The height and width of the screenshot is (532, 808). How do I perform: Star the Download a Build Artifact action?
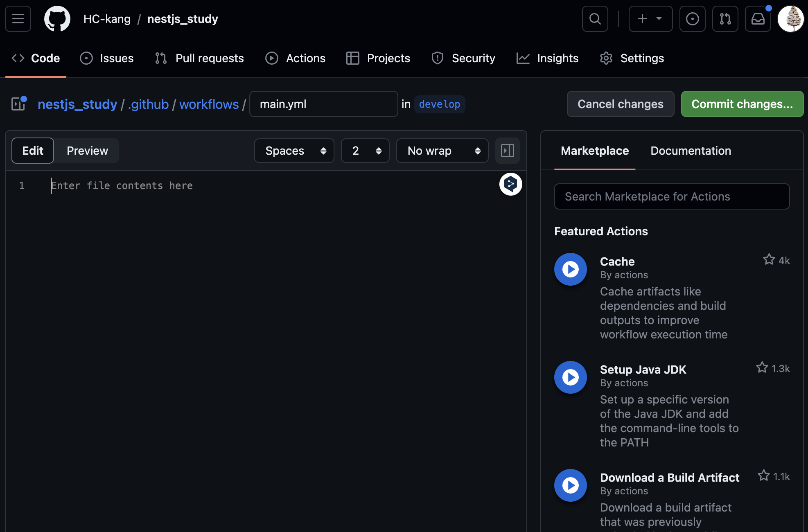coord(763,476)
